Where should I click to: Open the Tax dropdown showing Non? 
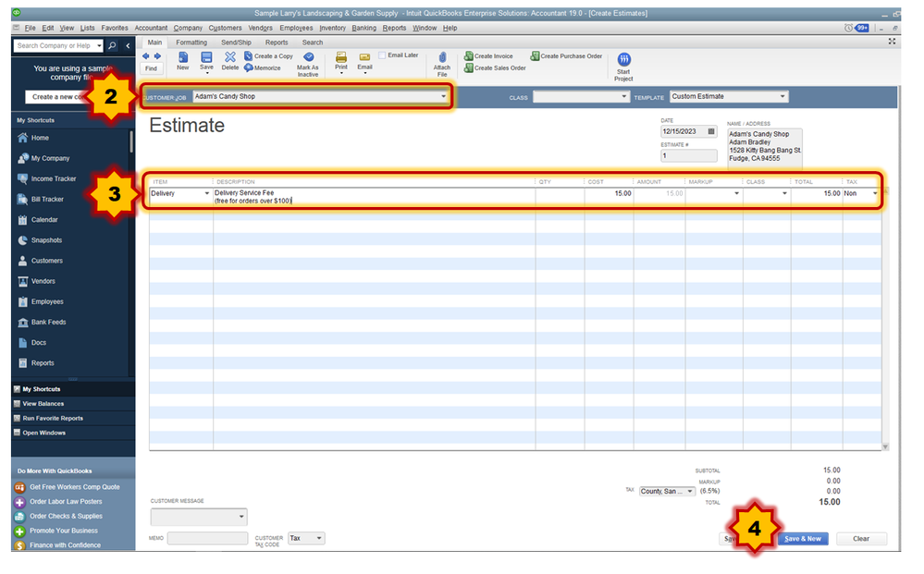coord(875,194)
